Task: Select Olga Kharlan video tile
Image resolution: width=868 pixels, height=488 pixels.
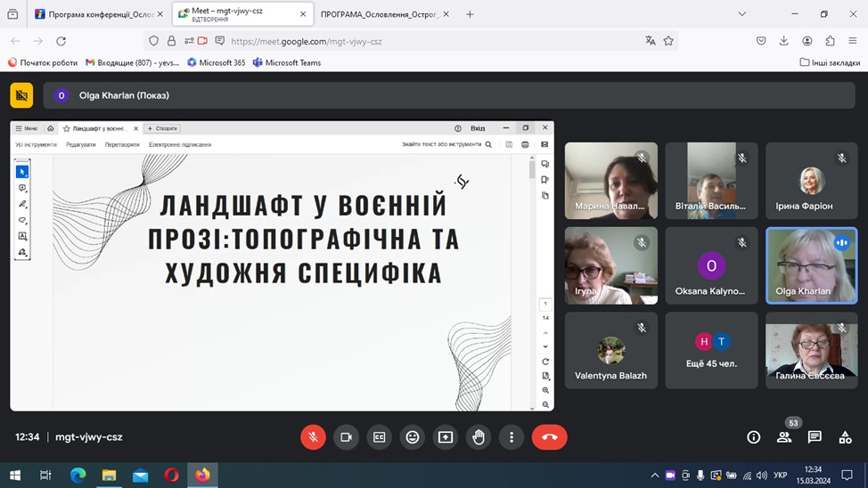Action: tap(812, 265)
